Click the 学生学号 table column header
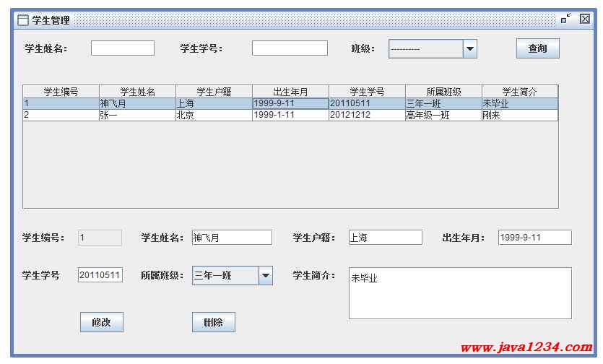Image resolution: width=603 pixels, height=364 pixels. pyautogui.click(x=367, y=92)
